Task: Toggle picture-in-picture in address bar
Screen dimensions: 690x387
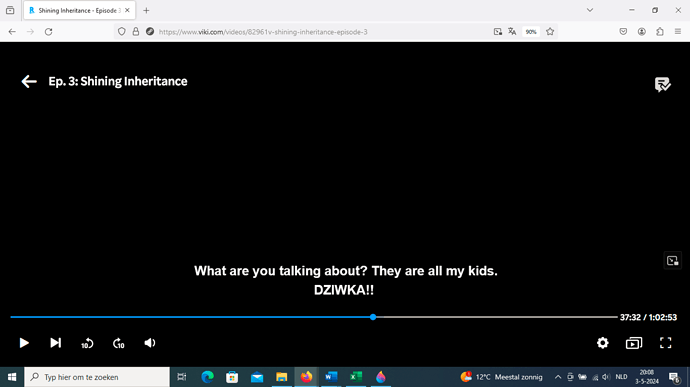Action: point(498,32)
